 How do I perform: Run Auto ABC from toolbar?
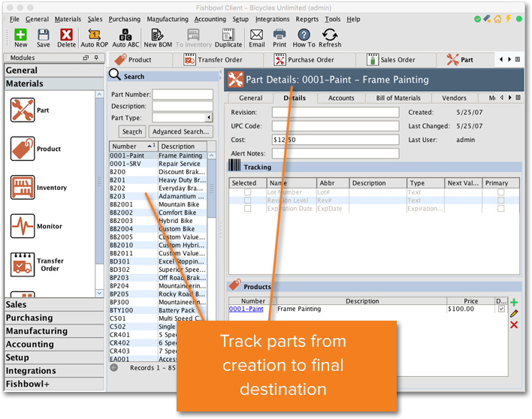(x=125, y=38)
